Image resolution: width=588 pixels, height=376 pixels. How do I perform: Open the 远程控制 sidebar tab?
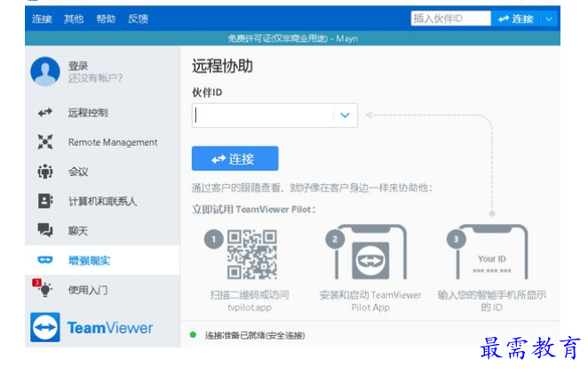pyautogui.click(x=102, y=112)
